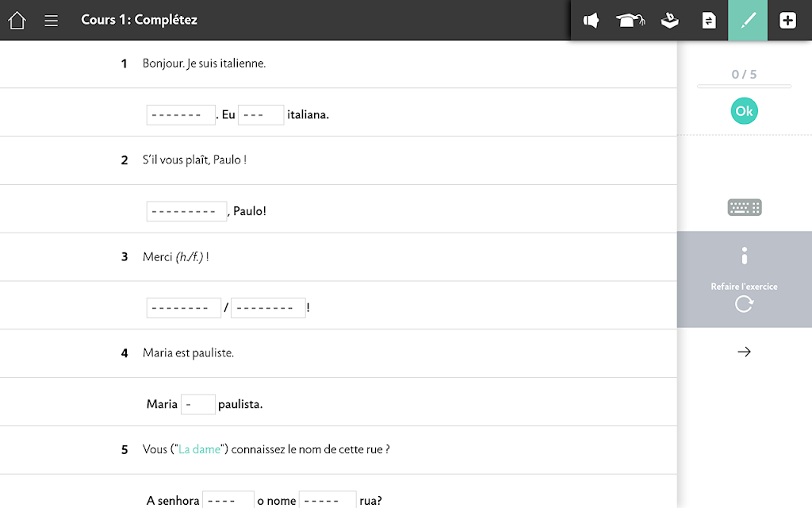Select the pencil exercise tab

(748, 20)
